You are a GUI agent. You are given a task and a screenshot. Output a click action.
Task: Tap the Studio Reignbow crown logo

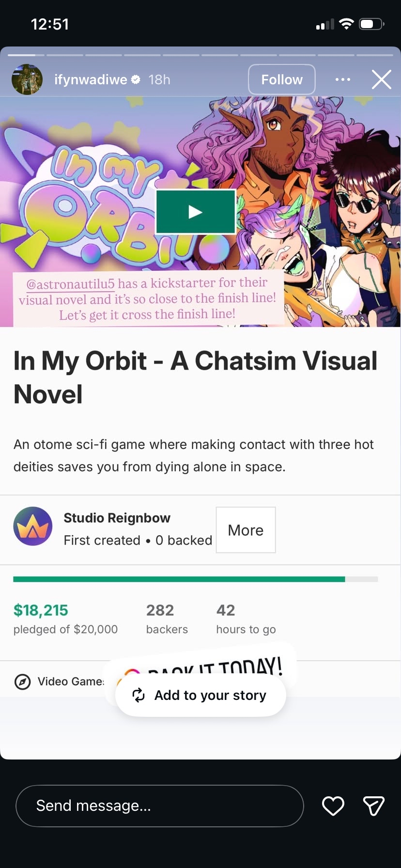(33, 527)
